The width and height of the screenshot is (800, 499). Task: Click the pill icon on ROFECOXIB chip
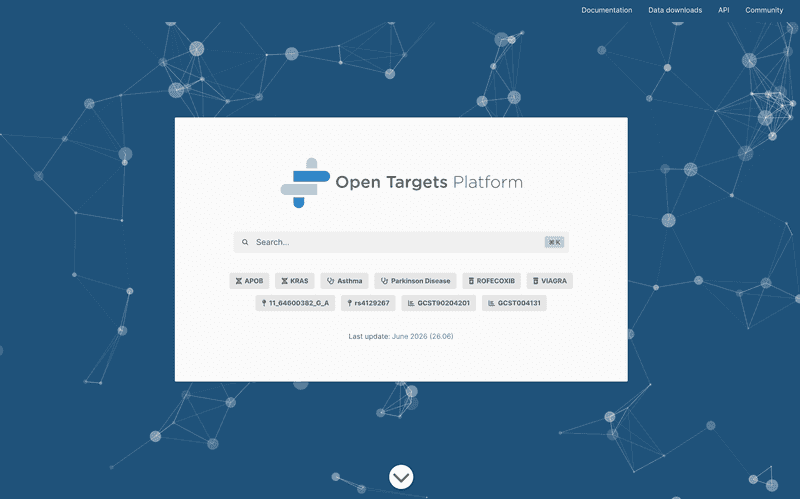click(471, 281)
